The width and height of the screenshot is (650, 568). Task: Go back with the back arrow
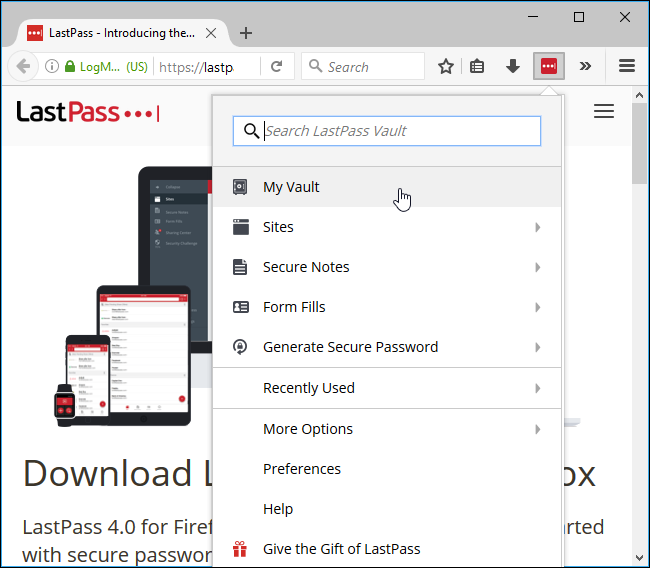[23, 66]
